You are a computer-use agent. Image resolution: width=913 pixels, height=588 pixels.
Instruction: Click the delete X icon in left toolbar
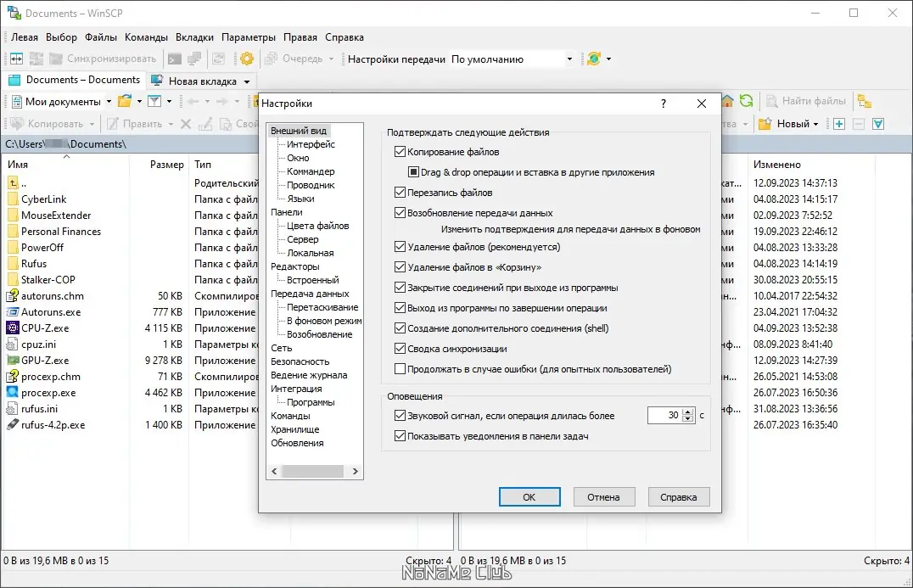click(x=186, y=124)
